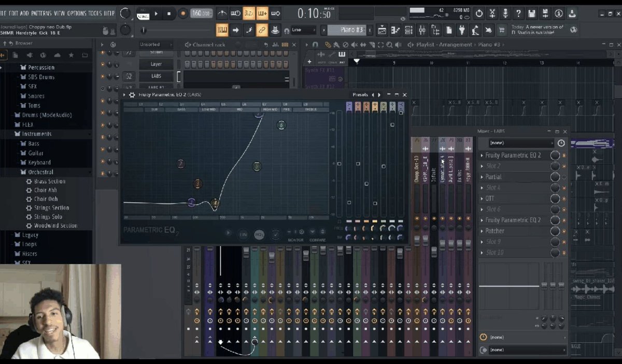Open the OPTIONS menu
The width and height of the screenshot is (622, 364).
click(77, 13)
